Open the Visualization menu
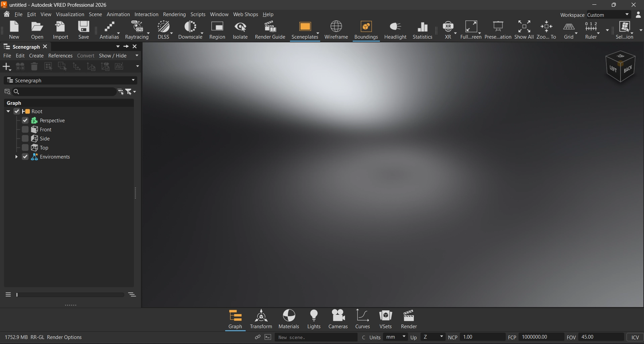Image resolution: width=644 pixels, height=344 pixels. pyautogui.click(x=70, y=14)
